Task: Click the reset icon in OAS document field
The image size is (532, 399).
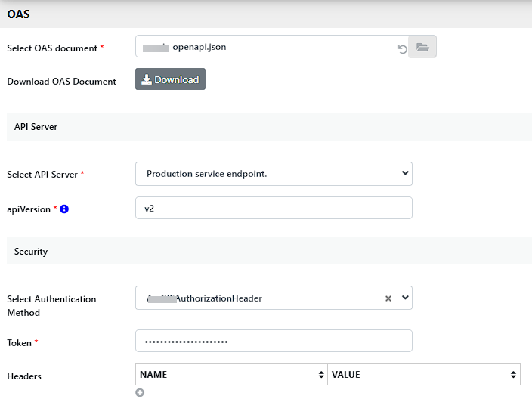Action: (x=403, y=49)
